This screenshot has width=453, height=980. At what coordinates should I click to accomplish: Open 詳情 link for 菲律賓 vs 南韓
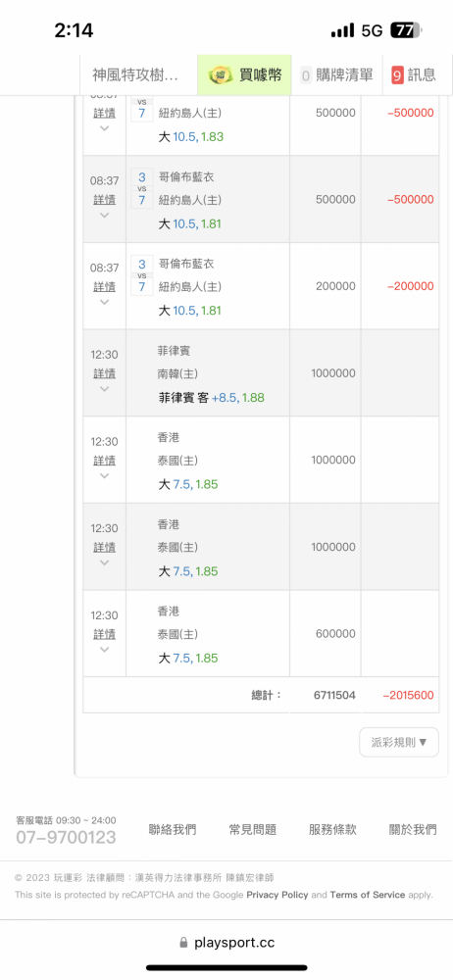tap(105, 373)
